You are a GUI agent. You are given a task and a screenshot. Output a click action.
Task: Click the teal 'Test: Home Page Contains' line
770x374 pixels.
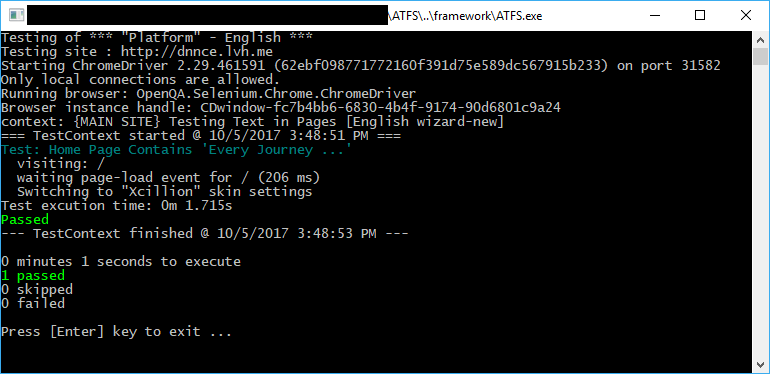pyautogui.click(x=176, y=150)
